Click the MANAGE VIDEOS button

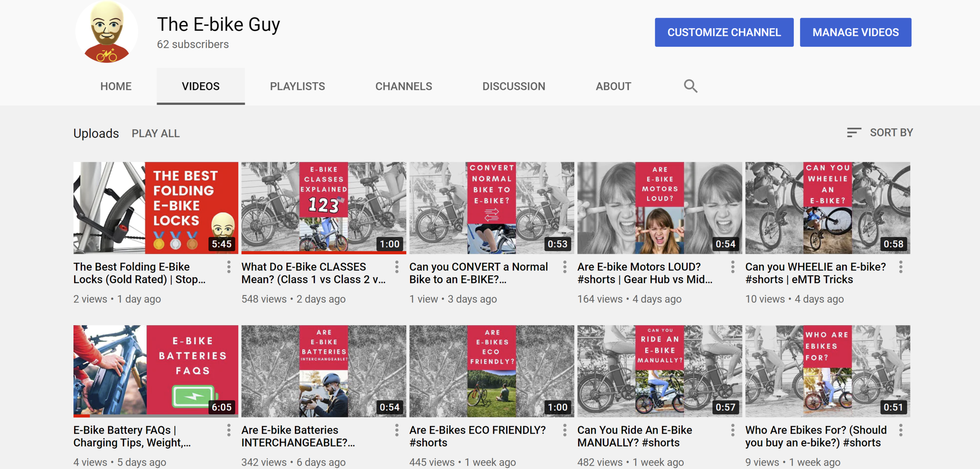tap(855, 32)
